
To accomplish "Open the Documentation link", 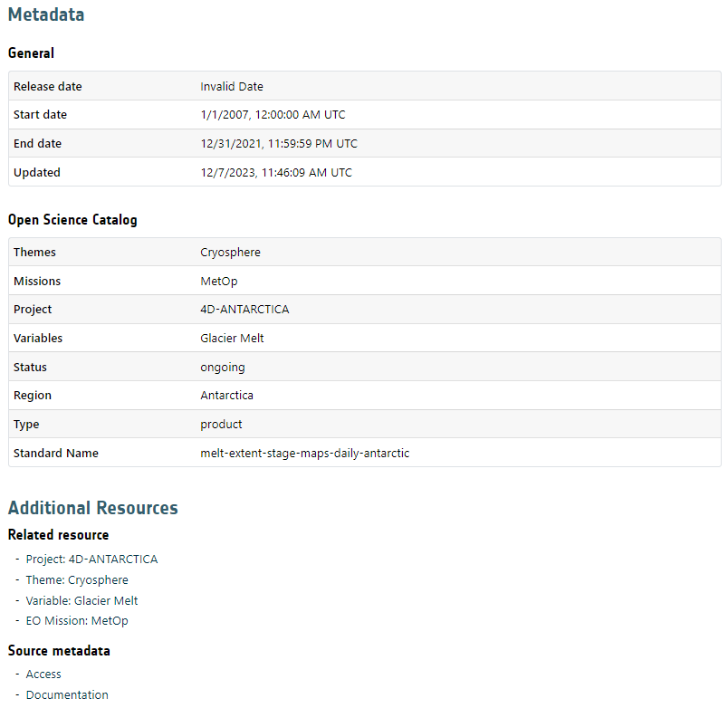I will point(67,695).
